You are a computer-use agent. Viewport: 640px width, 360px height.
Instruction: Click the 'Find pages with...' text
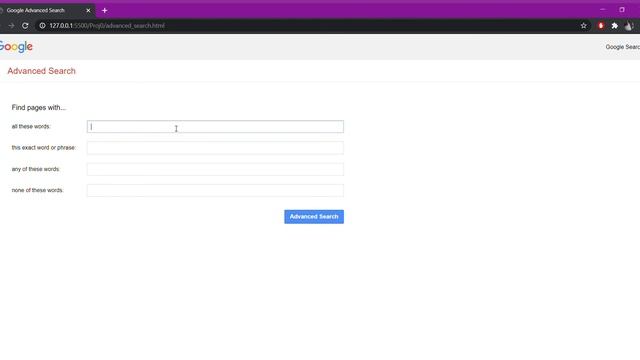coord(39,108)
